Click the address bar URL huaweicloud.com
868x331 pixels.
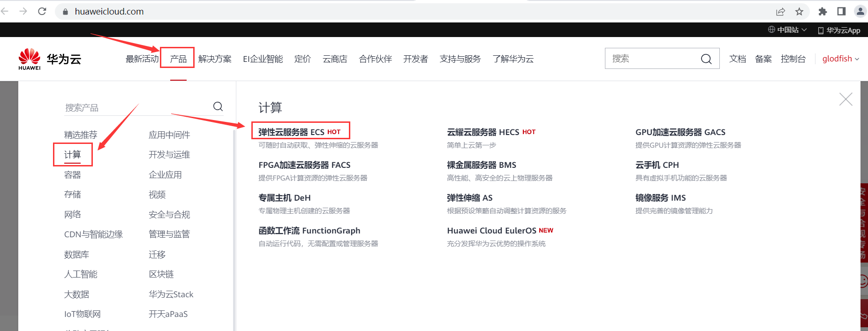tap(109, 11)
